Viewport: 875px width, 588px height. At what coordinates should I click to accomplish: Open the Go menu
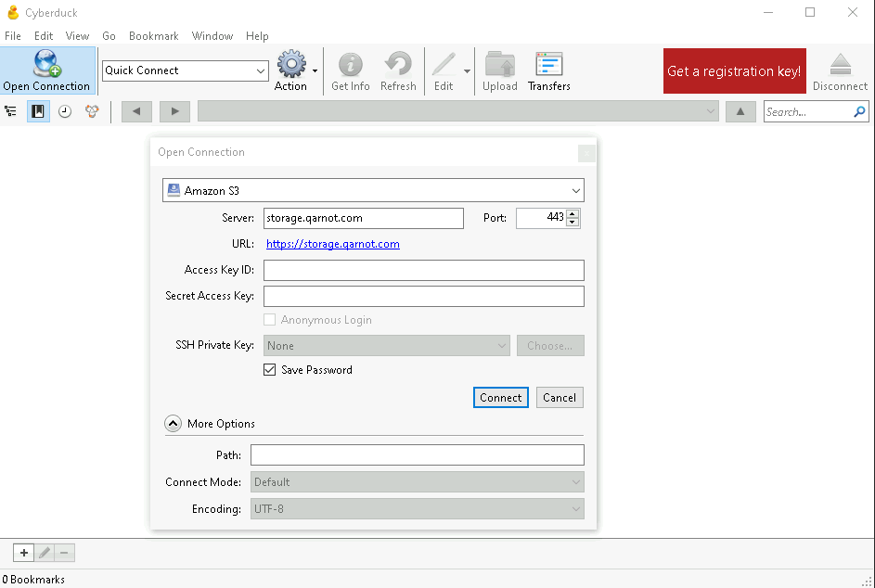click(x=109, y=35)
